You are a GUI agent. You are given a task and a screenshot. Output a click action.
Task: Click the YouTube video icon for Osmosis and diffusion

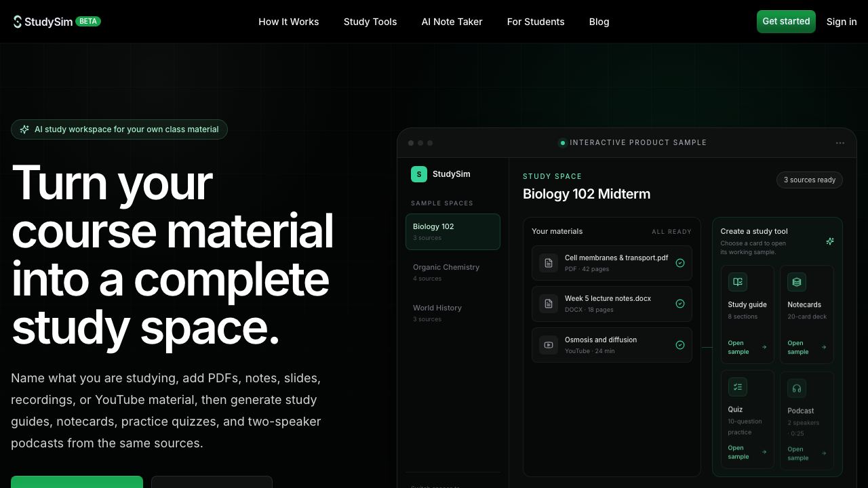click(x=549, y=345)
